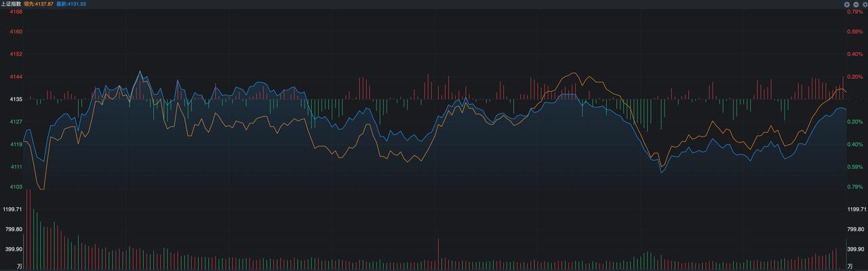Click the green 0.20% percent label
This screenshot has width=868, height=271.
[854, 122]
